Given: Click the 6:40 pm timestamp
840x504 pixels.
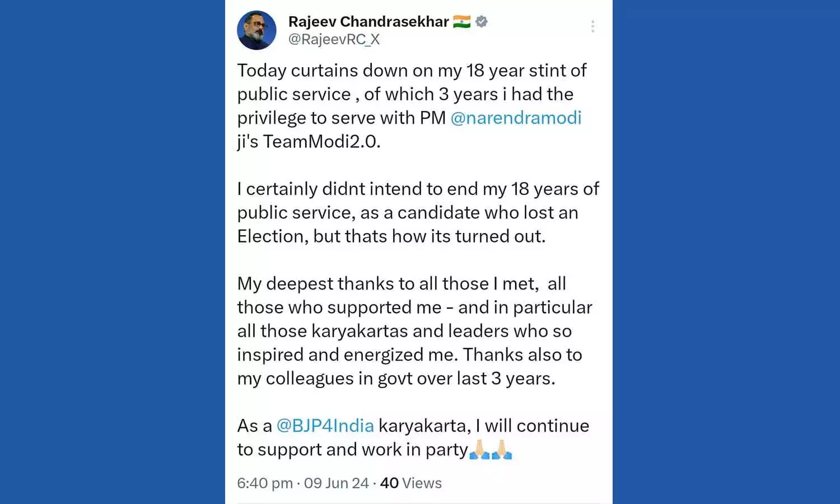Looking at the screenshot, I should click(265, 483).
